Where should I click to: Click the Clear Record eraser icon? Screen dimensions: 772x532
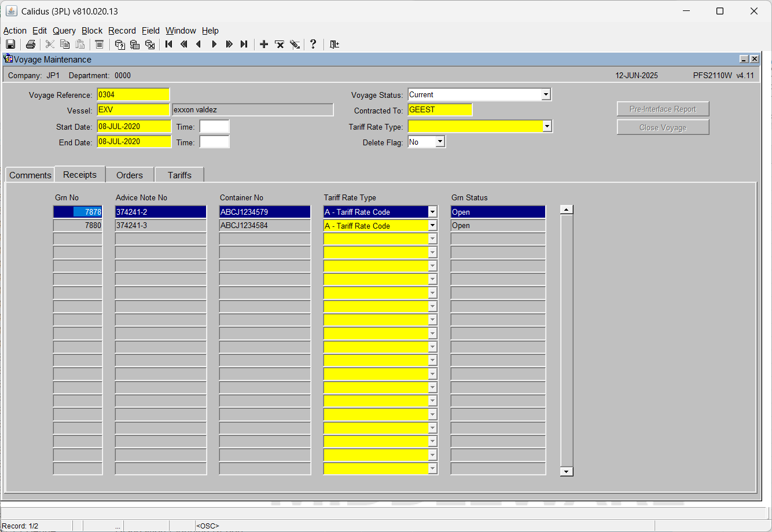coord(295,45)
